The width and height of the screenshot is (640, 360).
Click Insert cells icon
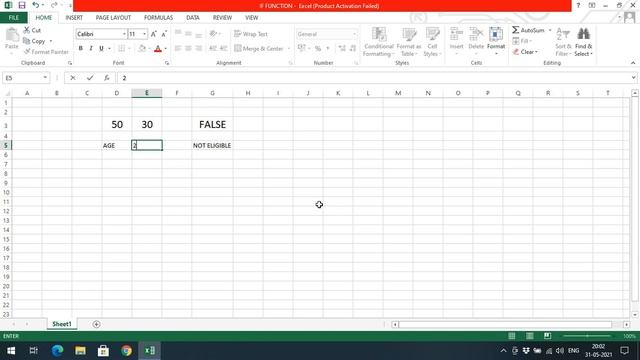(x=456, y=35)
